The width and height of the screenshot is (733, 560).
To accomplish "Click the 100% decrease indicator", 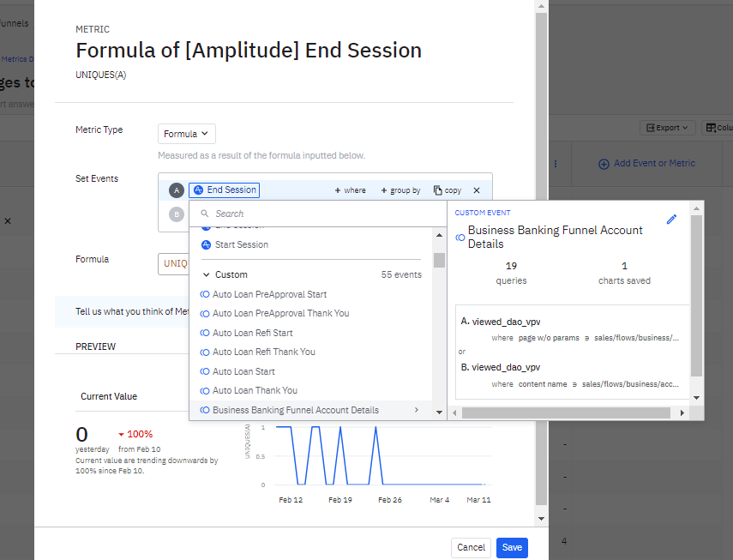I will click(x=135, y=434).
